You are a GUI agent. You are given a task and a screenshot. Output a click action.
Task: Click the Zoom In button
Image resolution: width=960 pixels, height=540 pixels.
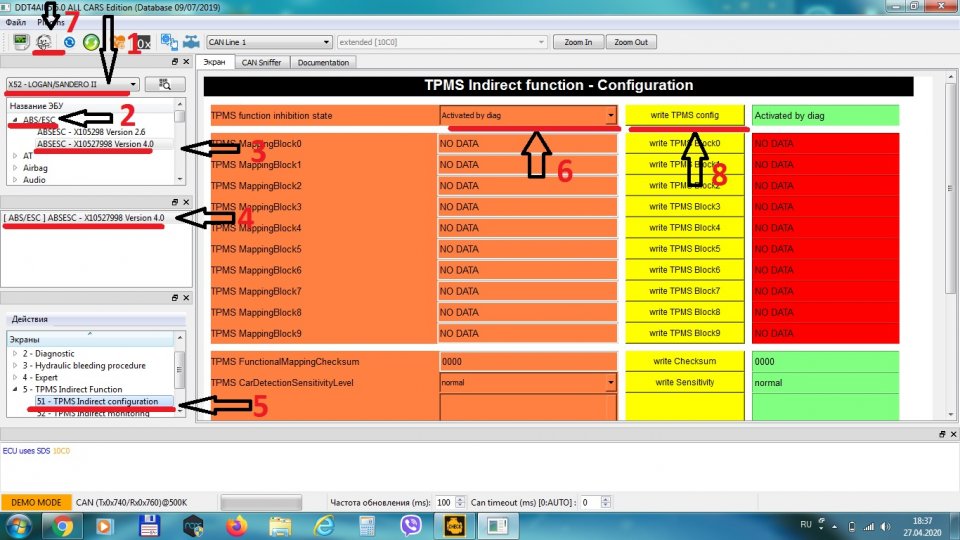[x=578, y=43]
